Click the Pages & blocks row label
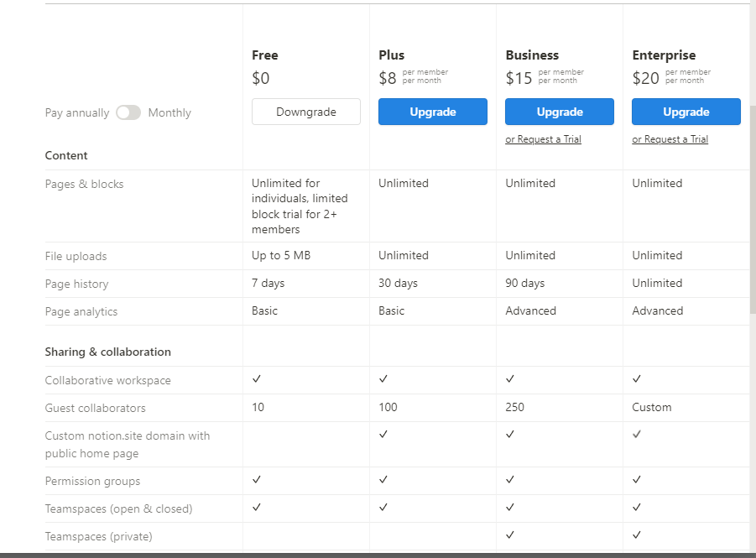 (x=85, y=185)
